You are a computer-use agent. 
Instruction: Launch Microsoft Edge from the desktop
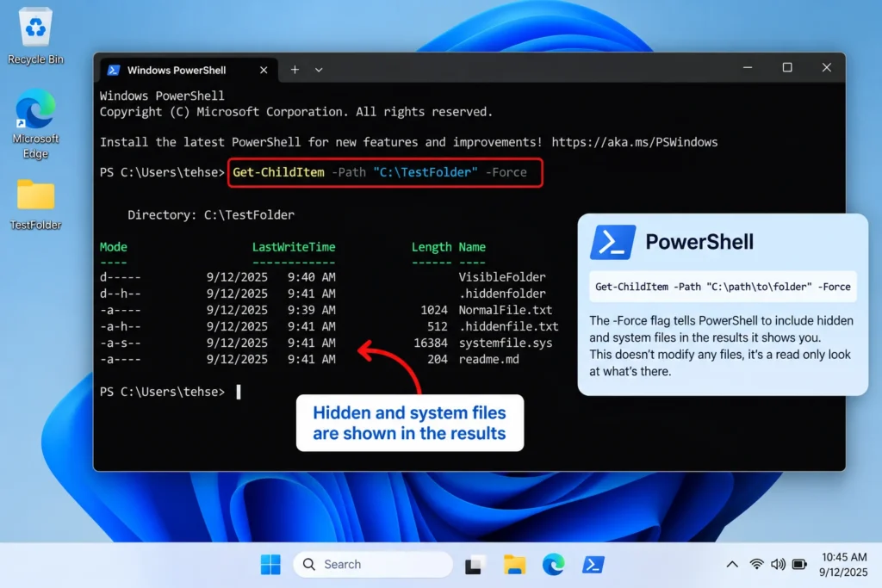35,124
